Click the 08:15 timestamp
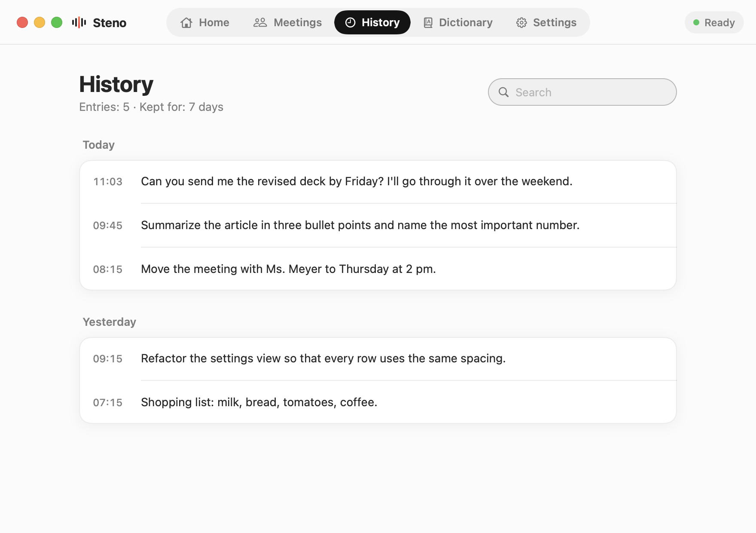 [108, 269]
